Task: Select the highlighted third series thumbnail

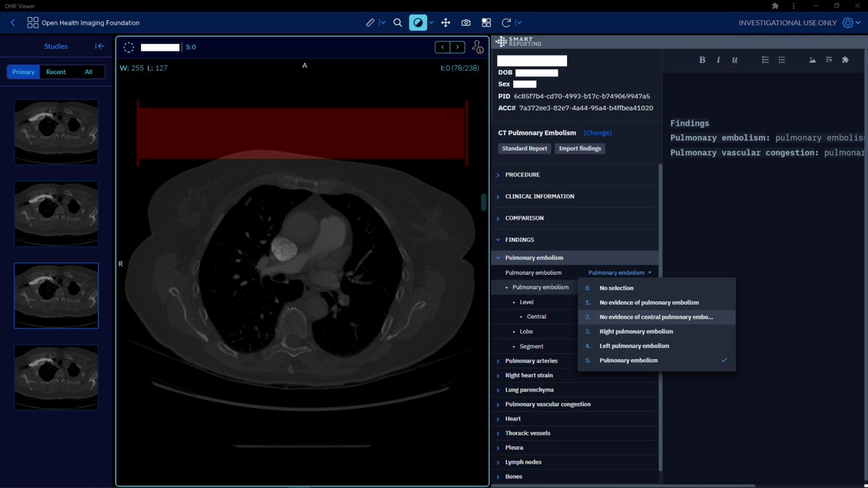Action: [56, 295]
